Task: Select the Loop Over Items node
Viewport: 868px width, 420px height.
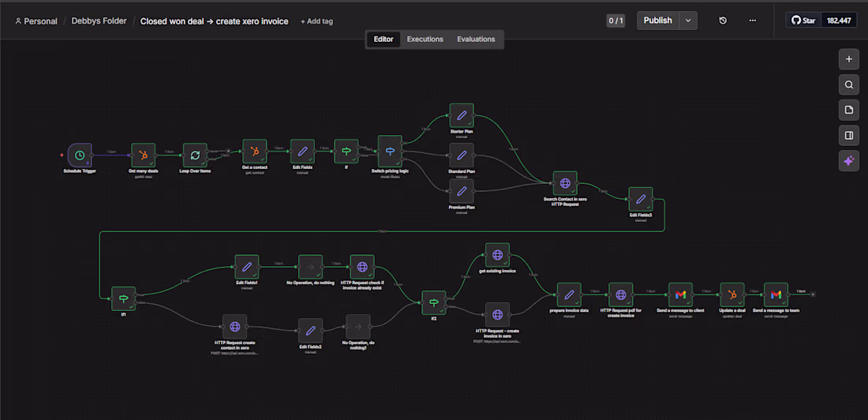Action: point(195,156)
